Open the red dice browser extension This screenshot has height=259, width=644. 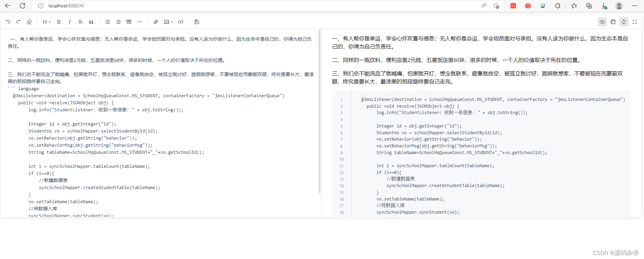[528, 6]
